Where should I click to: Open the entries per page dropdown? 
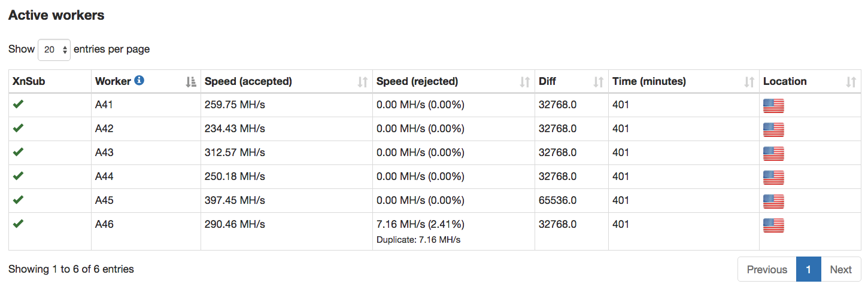tap(54, 50)
